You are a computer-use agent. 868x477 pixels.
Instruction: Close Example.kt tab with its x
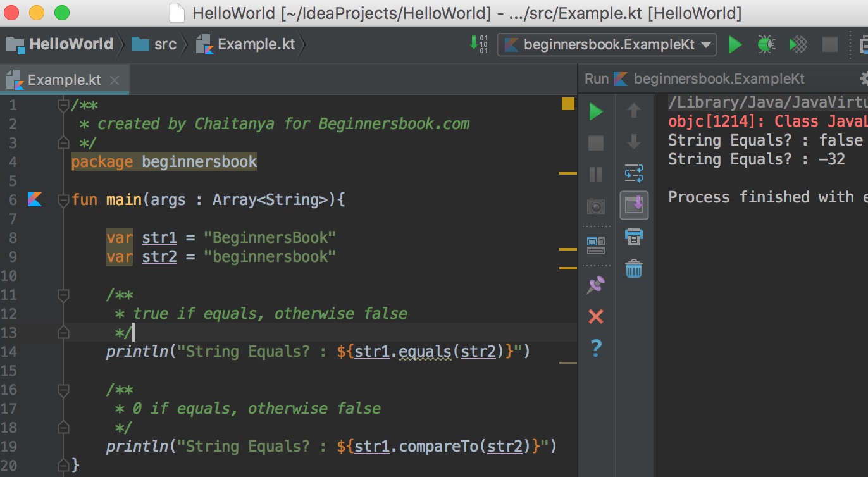[115, 80]
